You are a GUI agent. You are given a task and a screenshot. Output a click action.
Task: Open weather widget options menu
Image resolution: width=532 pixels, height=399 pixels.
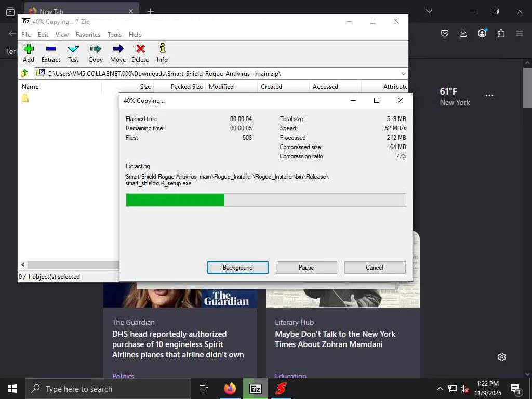(x=489, y=96)
